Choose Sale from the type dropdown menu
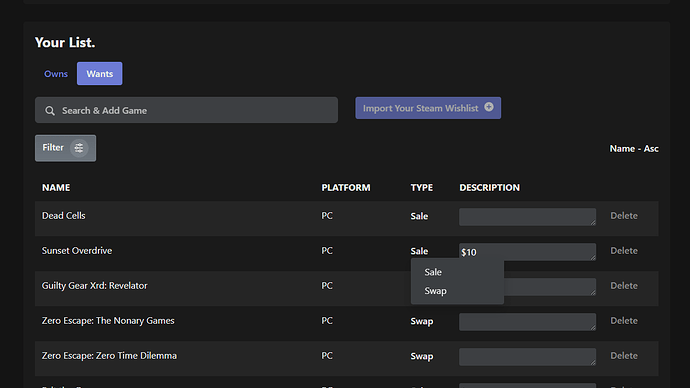The height and width of the screenshot is (388, 690). pyautogui.click(x=433, y=272)
